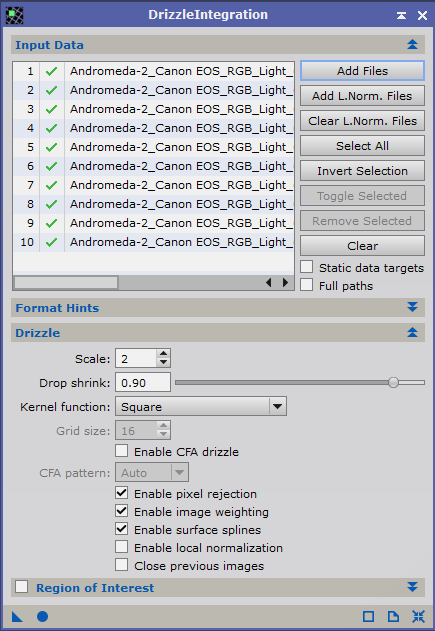This screenshot has height=631, width=435.
Task: Collapse the Input Data section
Action: (412, 44)
